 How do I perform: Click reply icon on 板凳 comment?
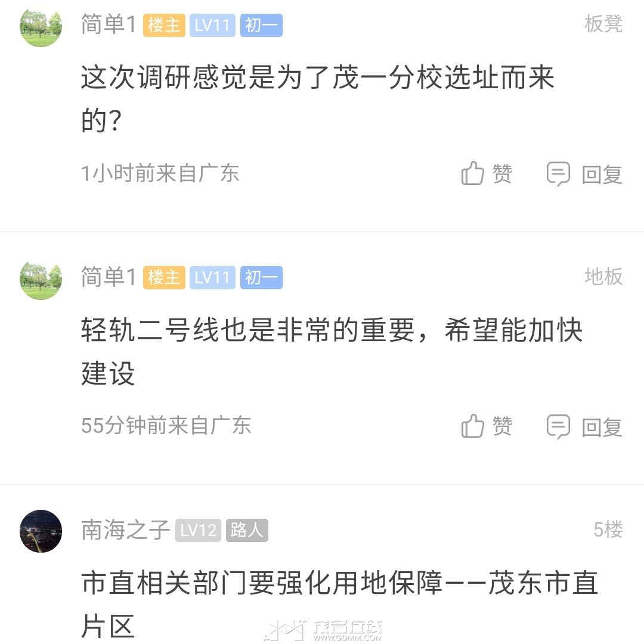(x=558, y=174)
